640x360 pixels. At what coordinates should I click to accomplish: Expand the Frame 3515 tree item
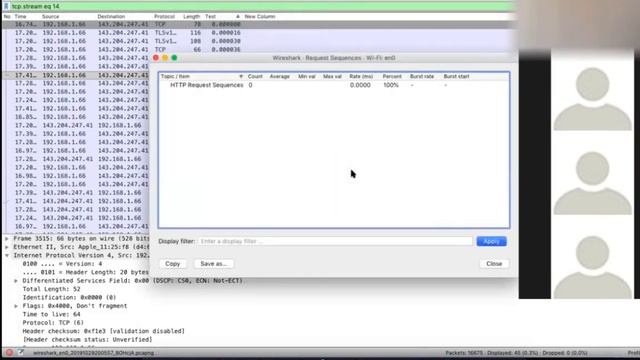point(7,238)
